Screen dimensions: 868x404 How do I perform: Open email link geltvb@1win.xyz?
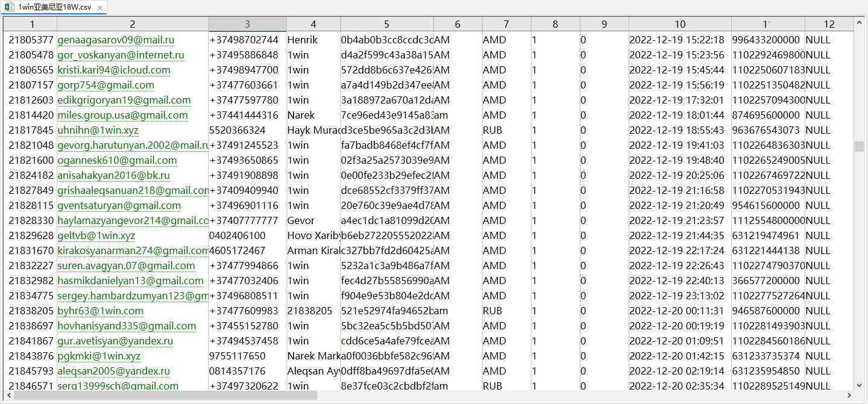point(96,235)
